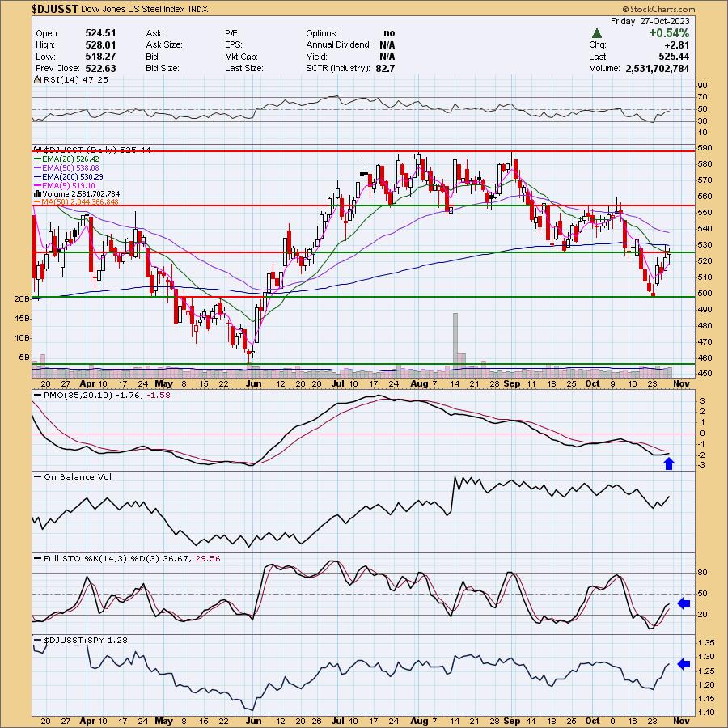The image size is (728, 728).
Task: Click the $DJUSST:SPY 1.28 ratio label
Action: click(86, 640)
